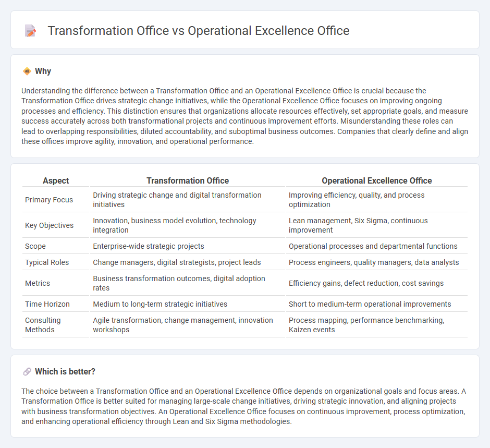Image resolution: width=490 pixels, height=448 pixels.
Task: Click the document pencil icon beside the title
Action: tap(30, 31)
